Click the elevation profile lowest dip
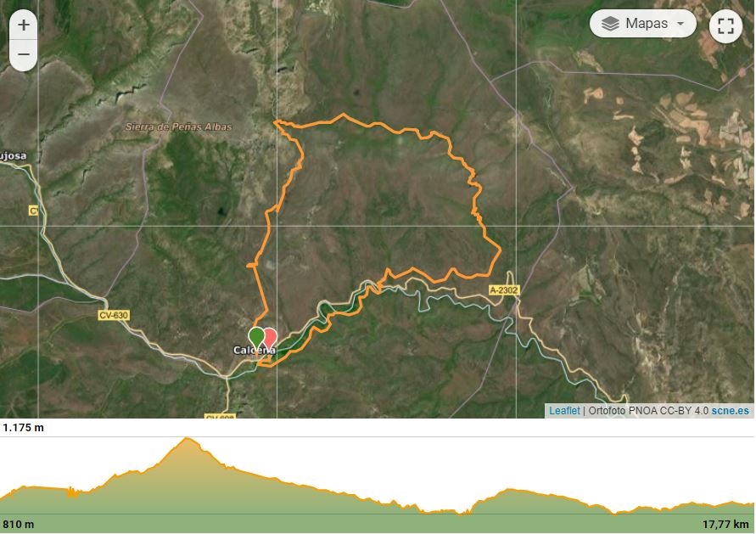756x534 pixels. point(613,513)
